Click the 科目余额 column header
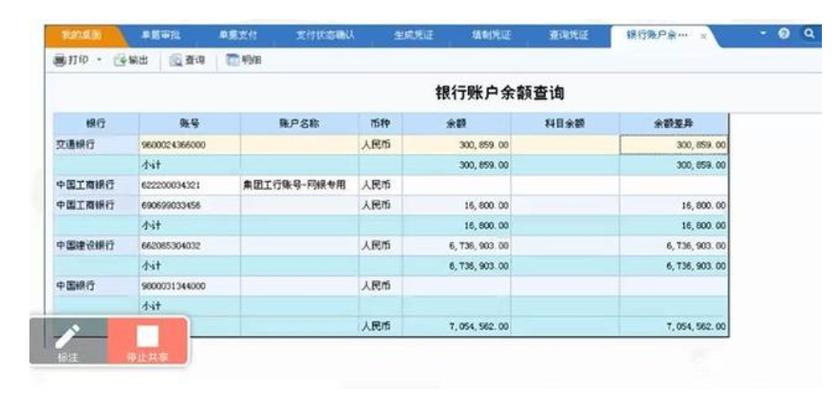The height and width of the screenshot is (395, 838). click(565, 124)
